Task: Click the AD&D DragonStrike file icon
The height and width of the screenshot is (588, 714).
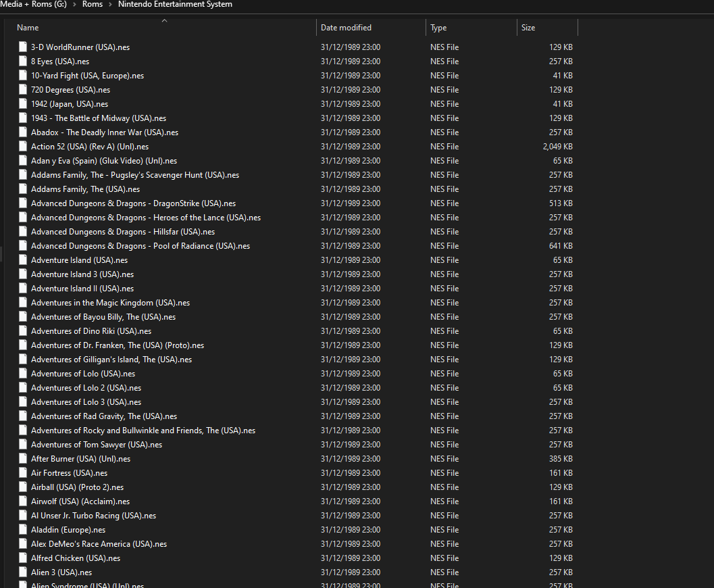Action: point(23,203)
